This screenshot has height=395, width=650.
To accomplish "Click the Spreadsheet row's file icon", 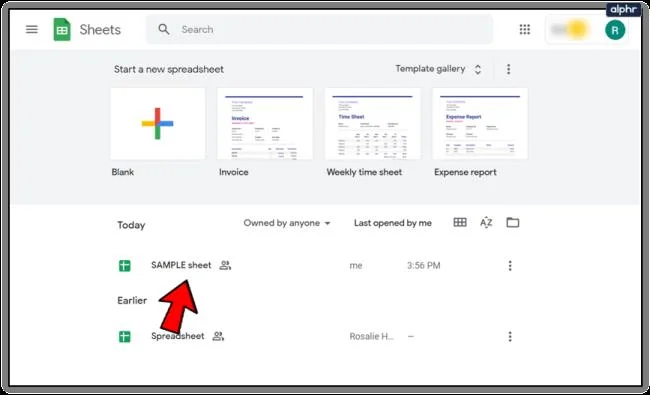I will pos(125,337).
